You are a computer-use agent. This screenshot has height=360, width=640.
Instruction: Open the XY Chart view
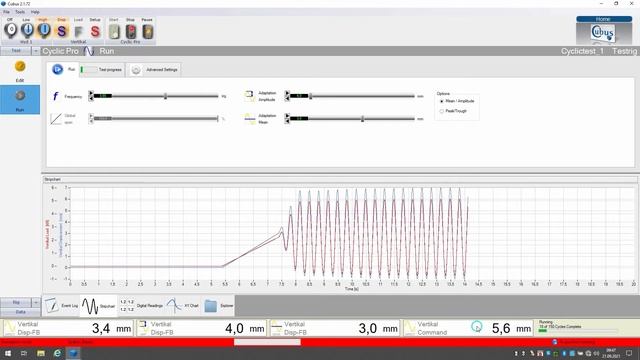[x=183, y=306]
